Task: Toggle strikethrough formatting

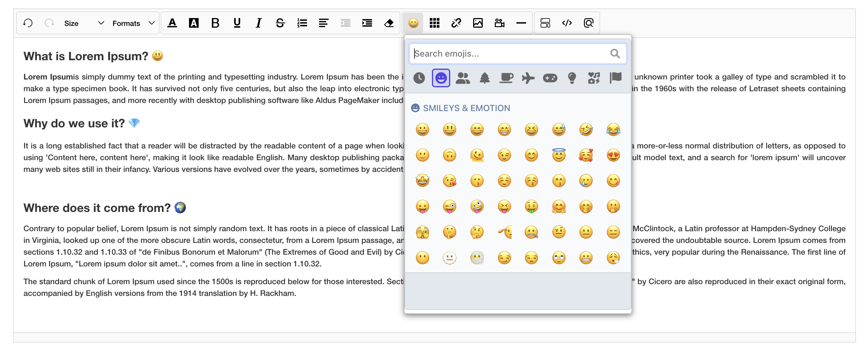Action: [280, 23]
